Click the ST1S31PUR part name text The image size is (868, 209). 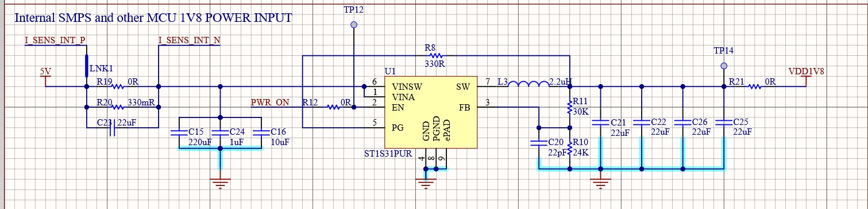(x=389, y=154)
